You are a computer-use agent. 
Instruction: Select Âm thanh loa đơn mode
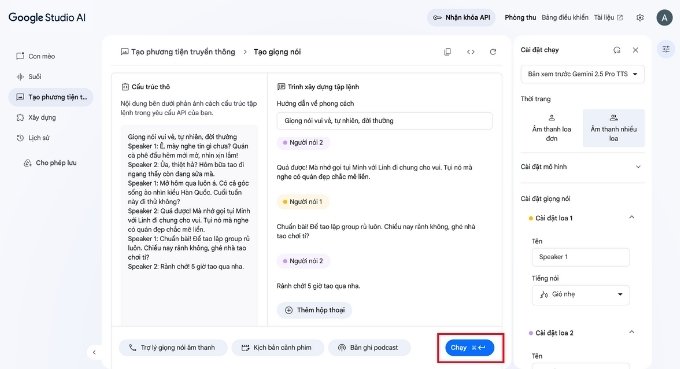[x=551, y=128]
